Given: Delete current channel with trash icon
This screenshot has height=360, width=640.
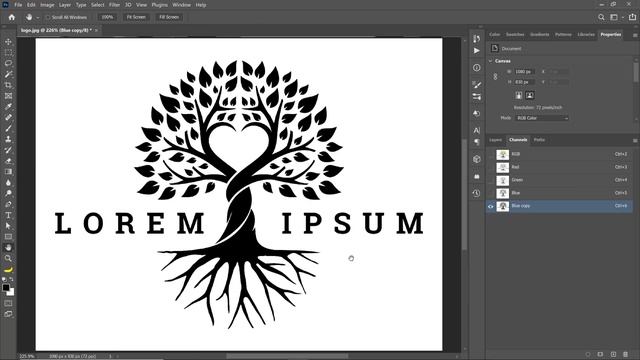Looking at the screenshot, I should [x=626, y=354].
